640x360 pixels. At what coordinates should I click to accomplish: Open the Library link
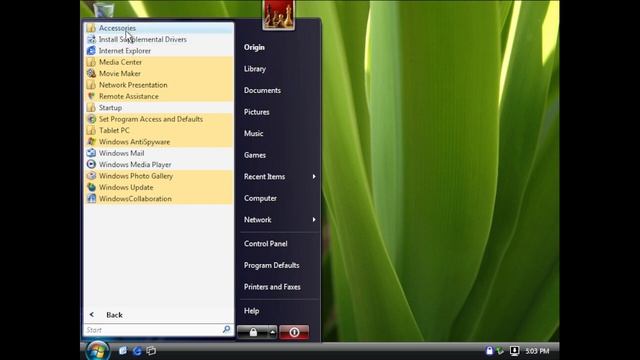pyautogui.click(x=255, y=69)
